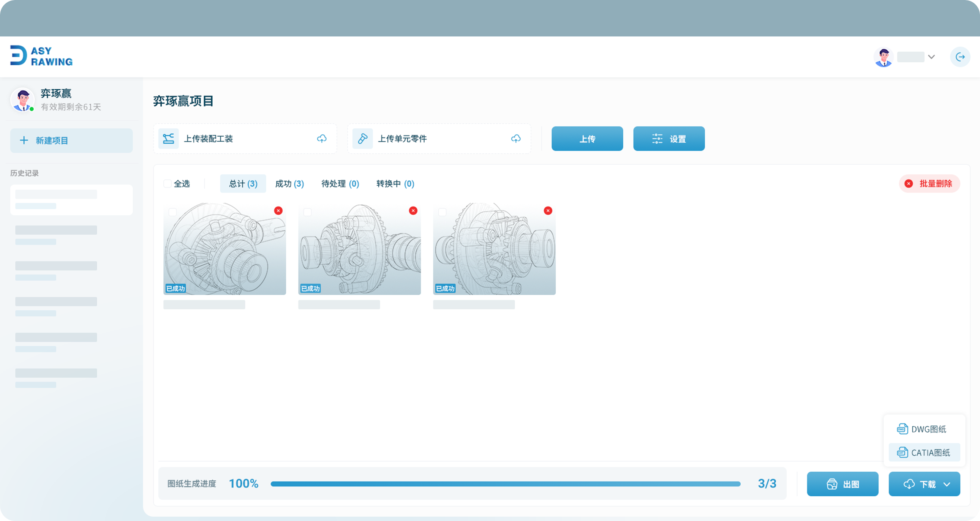Image resolution: width=980 pixels, height=521 pixels.
Task: Click cloud upload icon for 上传装配工装
Action: (322, 139)
